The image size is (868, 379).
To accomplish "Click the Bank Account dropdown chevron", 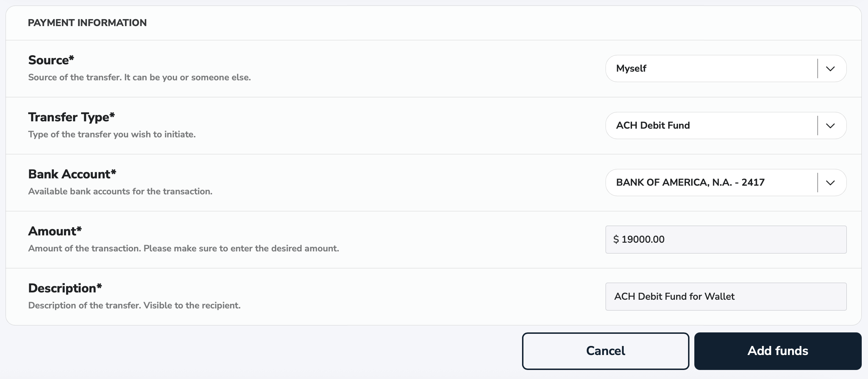I will point(830,183).
